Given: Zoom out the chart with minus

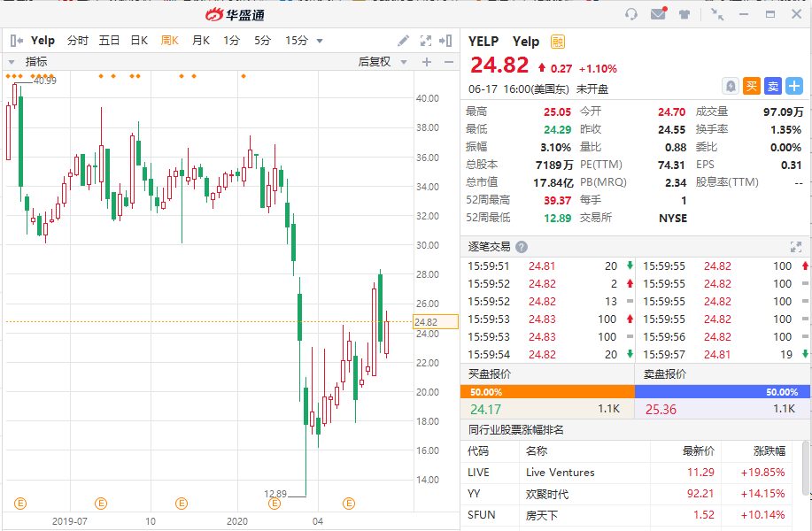Looking at the screenshot, I should 449,62.
